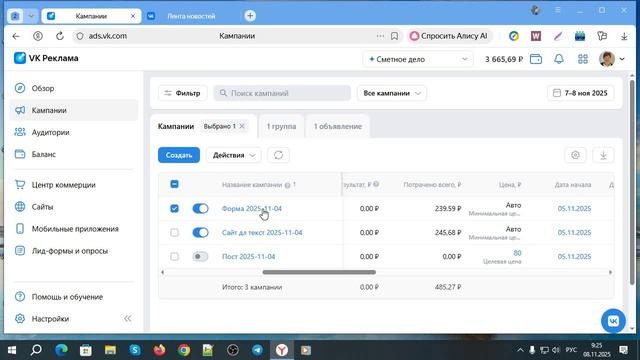This screenshot has width=640, height=360.
Task: Click the table refresh icon button
Action: click(278, 155)
